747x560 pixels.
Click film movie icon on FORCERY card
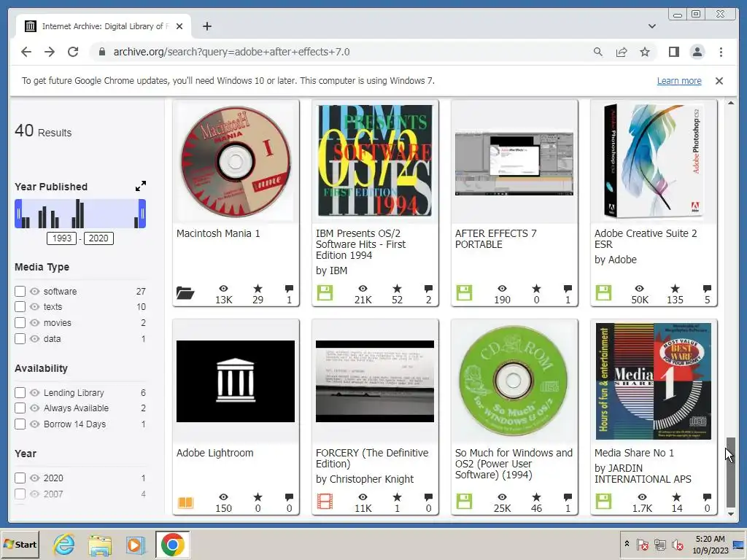[325, 502]
